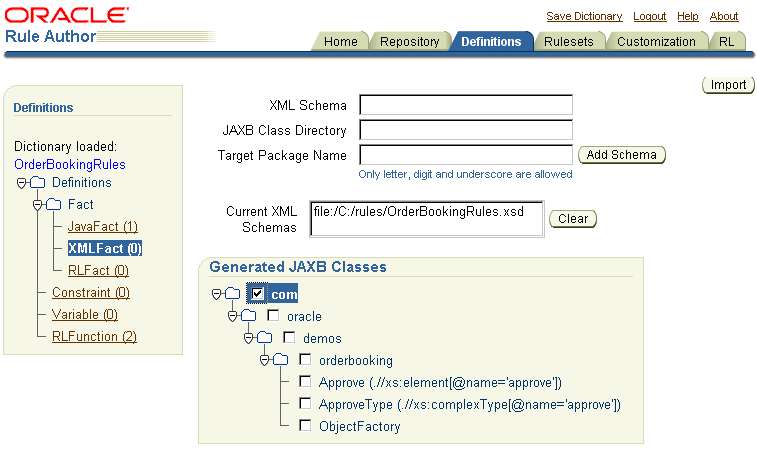The image size is (757, 455).
Task: Collapse the Definitions tree node
Action: 21,183
